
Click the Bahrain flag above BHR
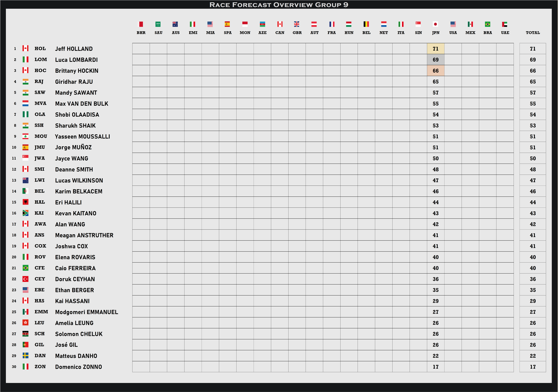pyautogui.click(x=141, y=24)
